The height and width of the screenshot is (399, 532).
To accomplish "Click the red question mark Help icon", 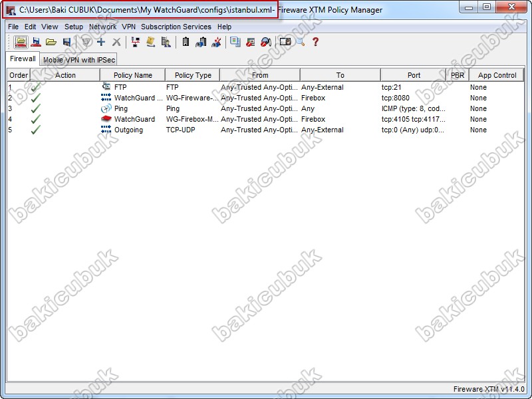I will pyautogui.click(x=315, y=42).
